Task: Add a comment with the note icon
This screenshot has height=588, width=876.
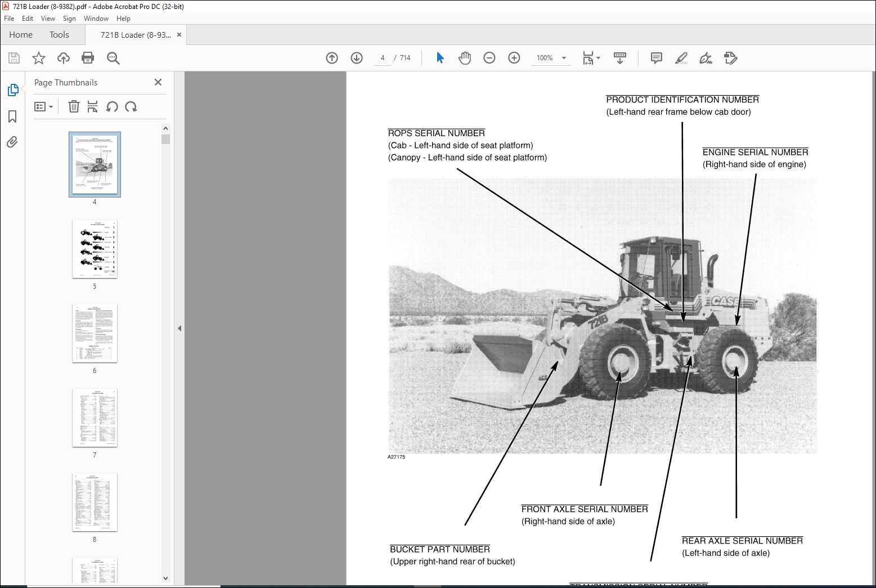Action: tap(656, 58)
